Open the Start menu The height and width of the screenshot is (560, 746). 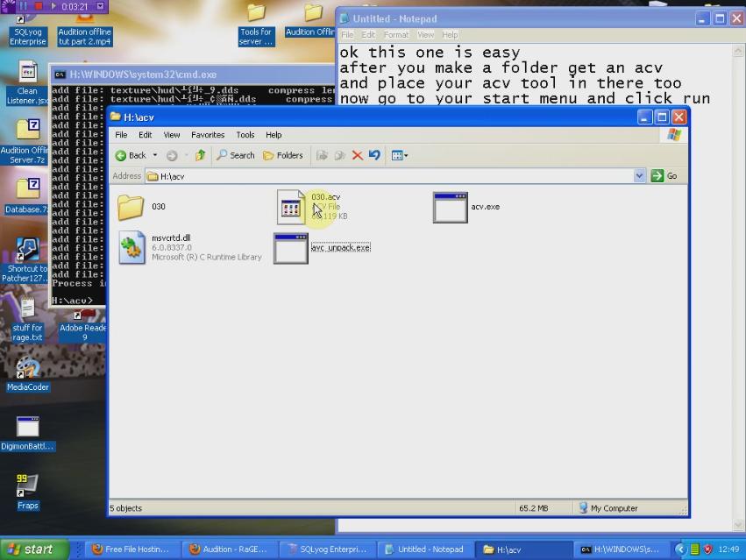pos(34,549)
